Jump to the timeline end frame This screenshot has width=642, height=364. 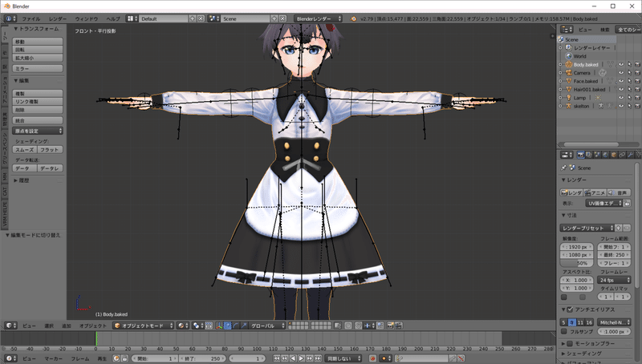coord(318,358)
